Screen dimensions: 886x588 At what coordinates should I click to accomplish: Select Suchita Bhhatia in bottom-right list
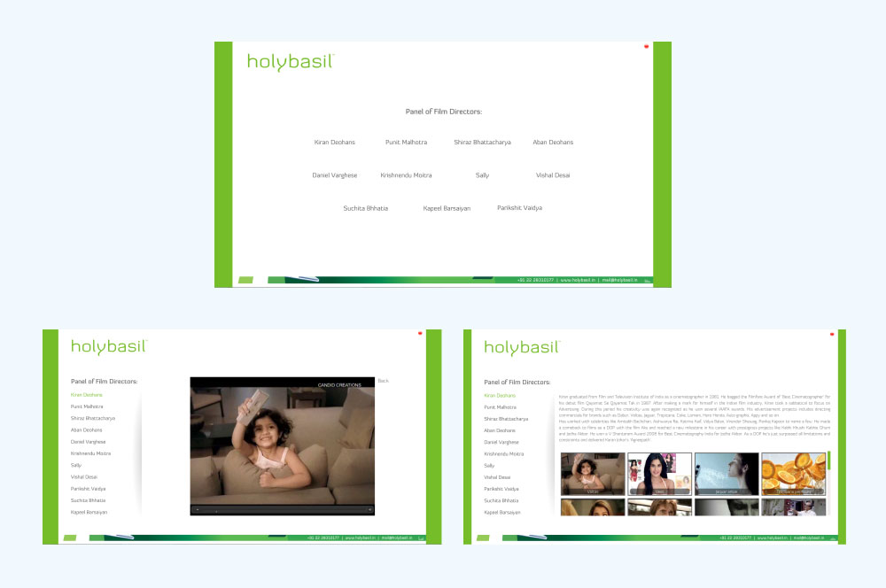point(501,501)
